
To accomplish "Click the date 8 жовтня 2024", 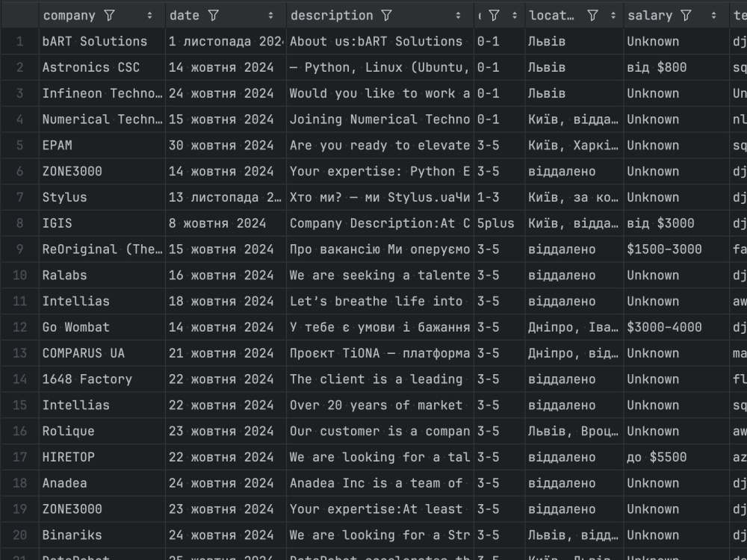I will pos(226,223).
